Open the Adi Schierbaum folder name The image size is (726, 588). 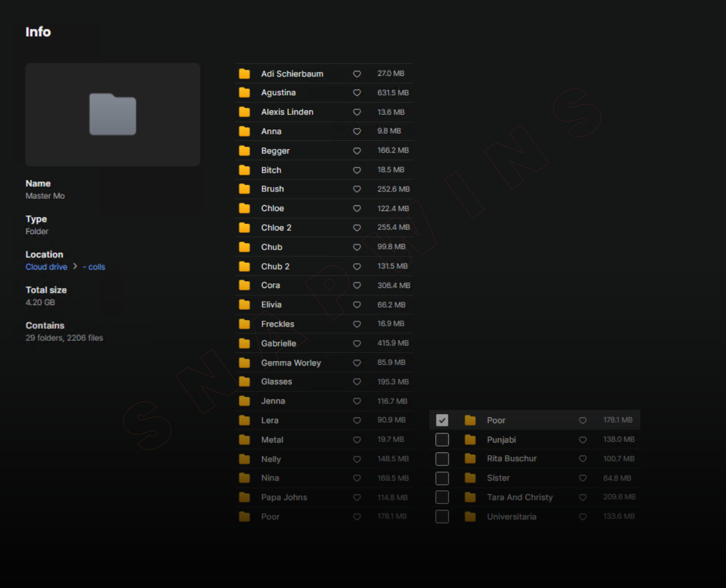tap(292, 74)
